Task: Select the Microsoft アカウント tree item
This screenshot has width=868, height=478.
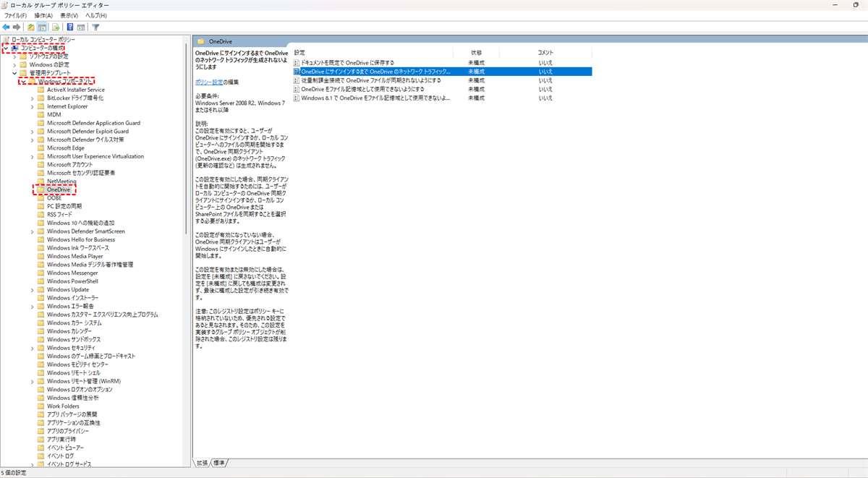Action: click(x=70, y=164)
